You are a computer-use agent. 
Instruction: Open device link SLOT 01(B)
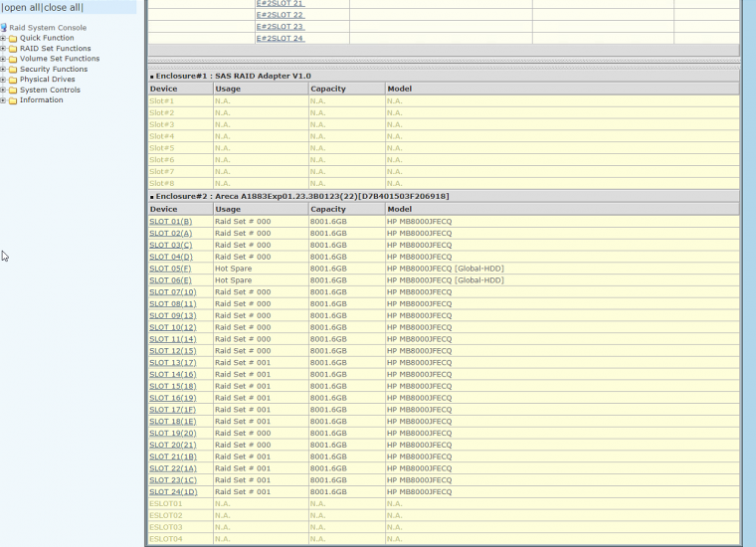click(171, 221)
